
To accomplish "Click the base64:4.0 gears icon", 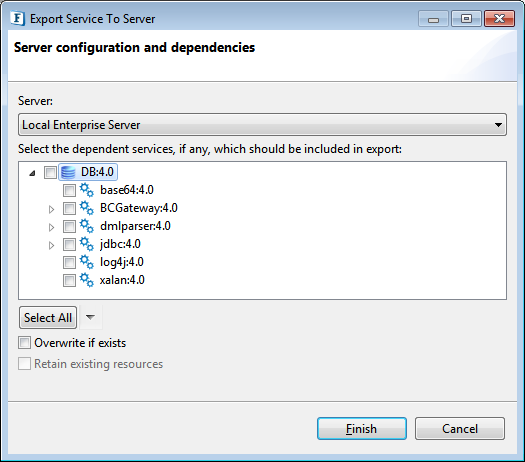I will coord(87,190).
